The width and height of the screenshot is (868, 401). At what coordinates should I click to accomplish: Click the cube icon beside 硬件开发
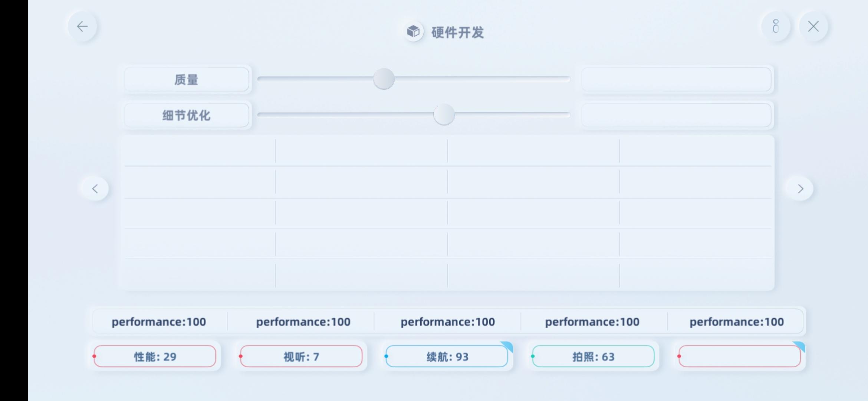point(413,32)
